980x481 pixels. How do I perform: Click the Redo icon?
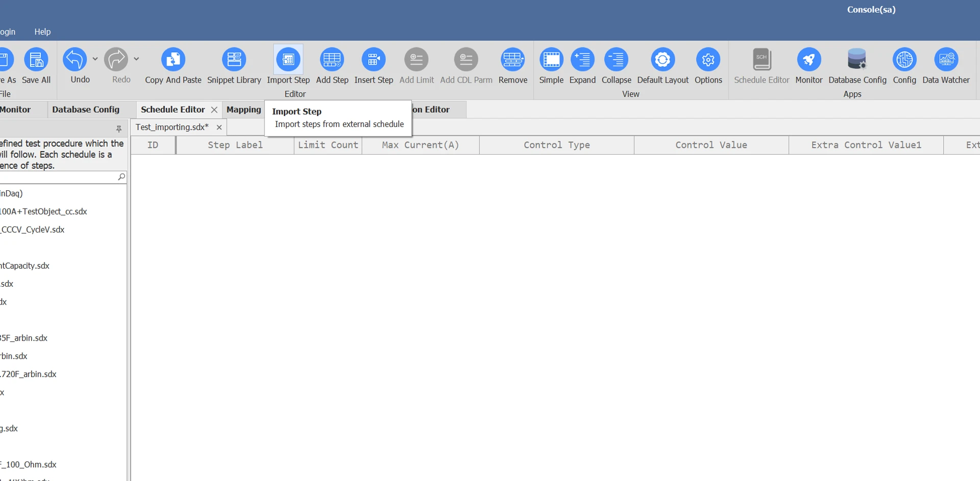116,60
